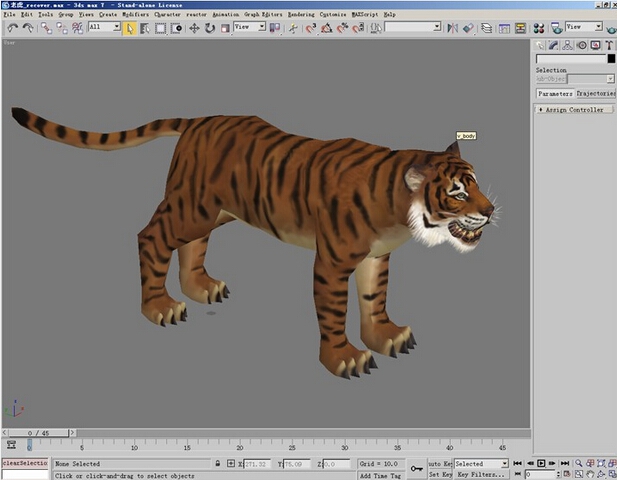Undo with the Undo arrow icon

[x=13, y=28]
